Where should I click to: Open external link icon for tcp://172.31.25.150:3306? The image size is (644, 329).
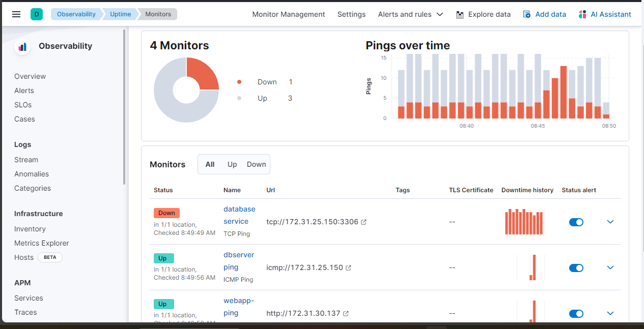363,222
